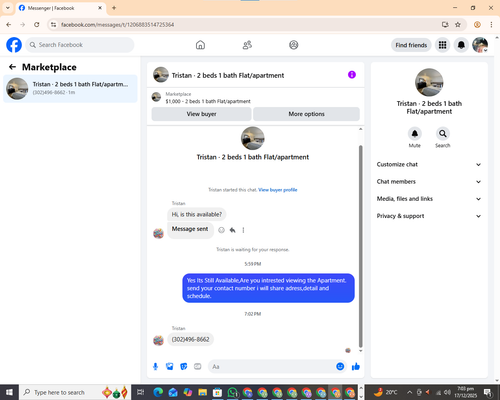Open the Home feed icon

click(x=200, y=45)
